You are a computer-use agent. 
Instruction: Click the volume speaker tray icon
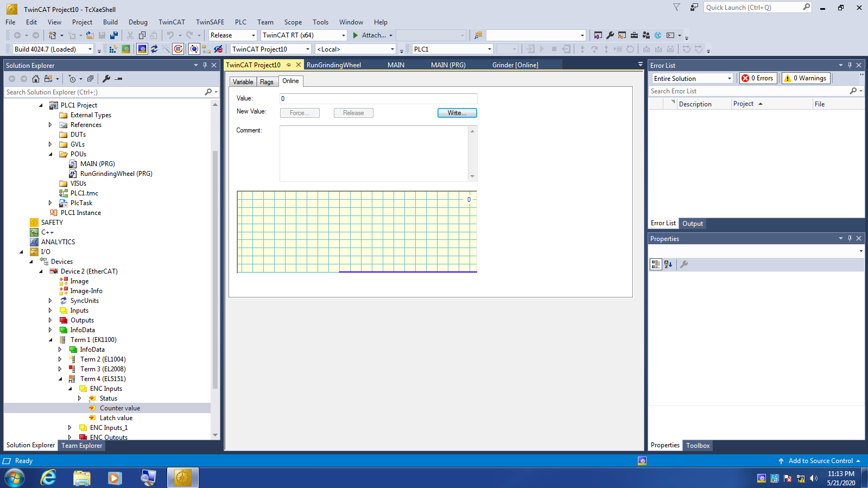coord(813,478)
